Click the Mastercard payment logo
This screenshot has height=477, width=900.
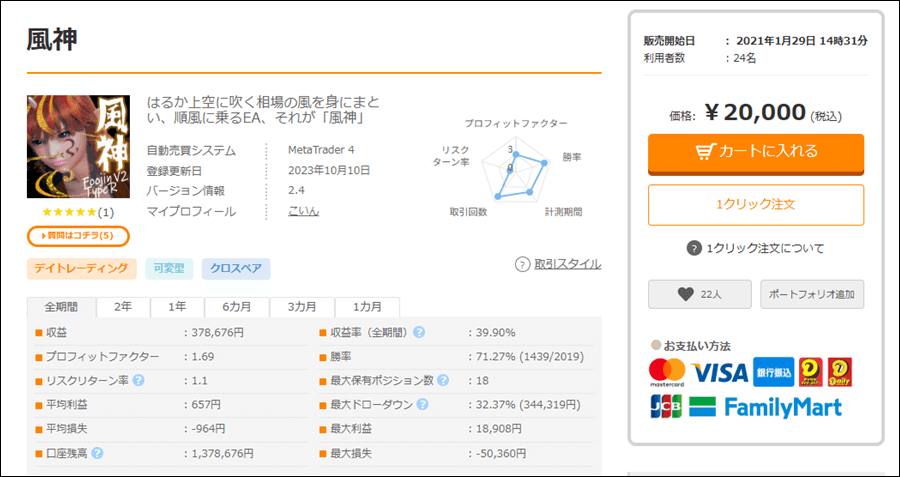click(667, 373)
